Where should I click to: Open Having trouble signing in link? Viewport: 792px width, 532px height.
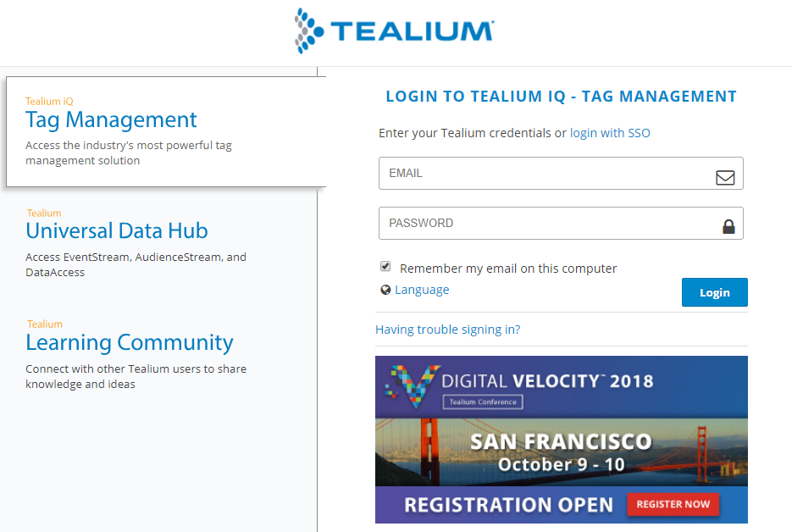[447, 330]
